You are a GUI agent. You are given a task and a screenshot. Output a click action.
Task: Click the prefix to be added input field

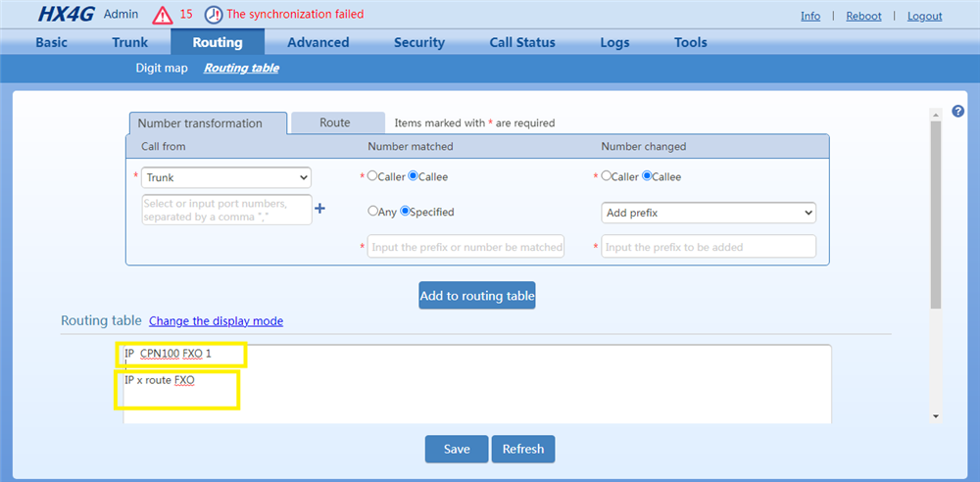tap(708, 247)
